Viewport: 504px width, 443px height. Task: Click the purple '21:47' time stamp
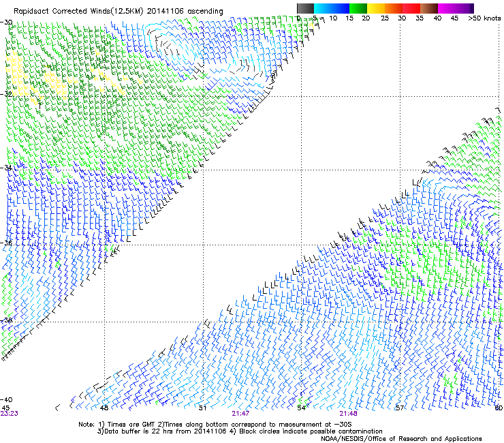[240, 414]
